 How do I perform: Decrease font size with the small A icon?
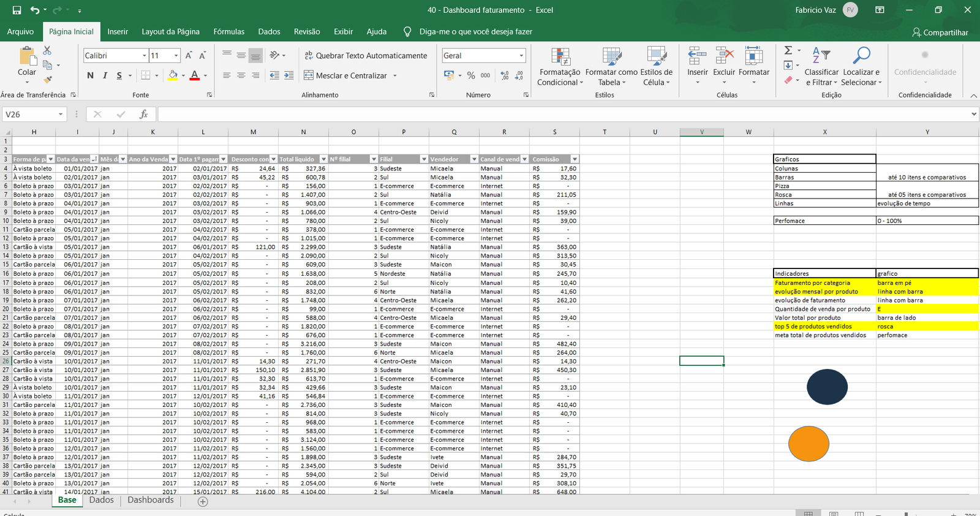pyautogui.click(x=203, y=56)
